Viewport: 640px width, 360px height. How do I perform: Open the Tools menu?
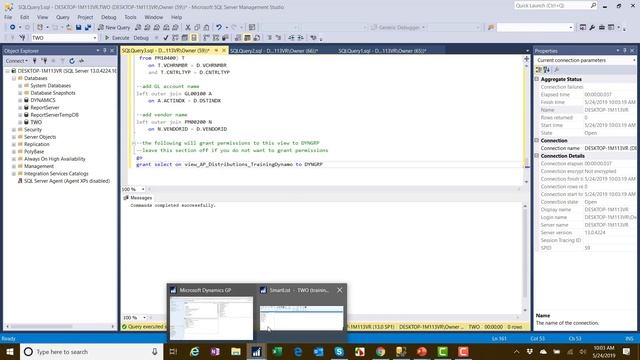(130, 17)
